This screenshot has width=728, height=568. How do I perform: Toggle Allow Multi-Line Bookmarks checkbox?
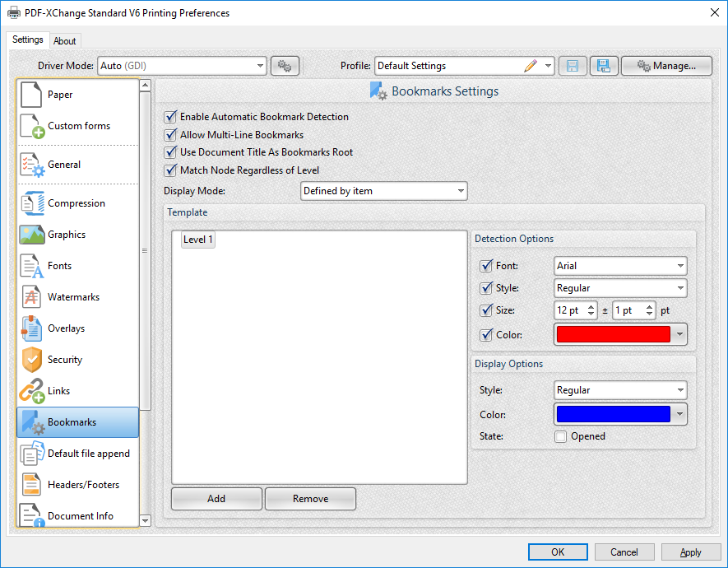(170, 135)
